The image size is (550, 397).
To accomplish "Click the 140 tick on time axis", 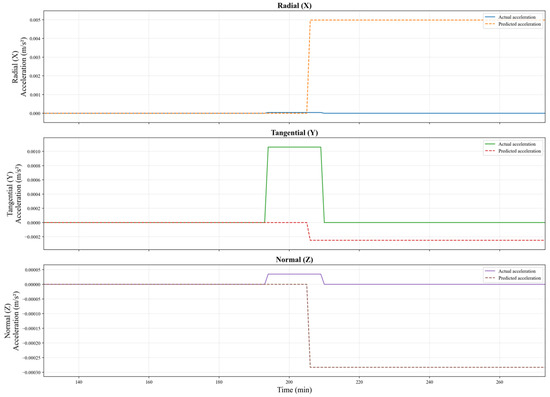I will (x=79, y=382).
